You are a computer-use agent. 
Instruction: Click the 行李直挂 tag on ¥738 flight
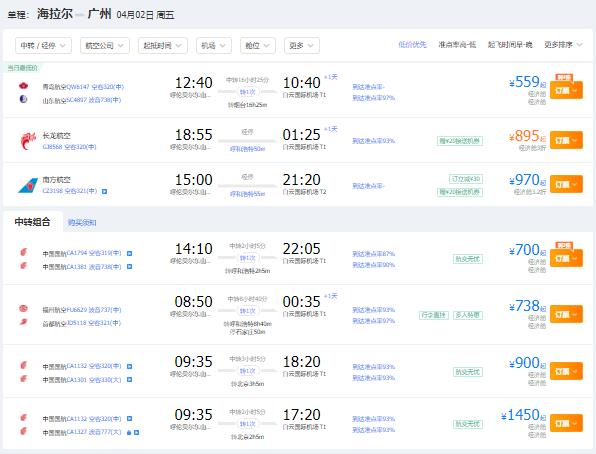click(434, 315)
